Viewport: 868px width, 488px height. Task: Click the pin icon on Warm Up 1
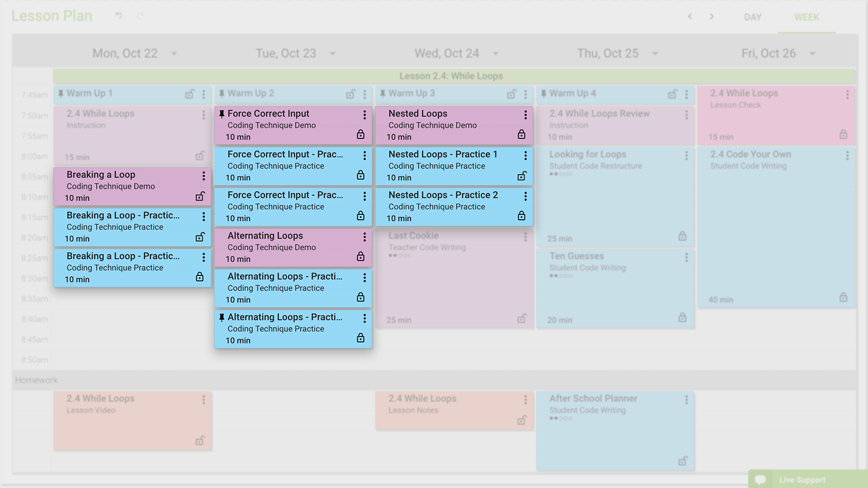61,94
